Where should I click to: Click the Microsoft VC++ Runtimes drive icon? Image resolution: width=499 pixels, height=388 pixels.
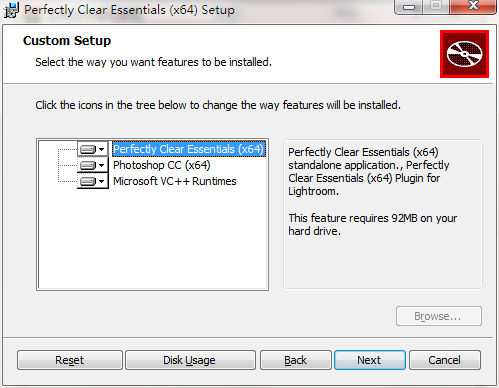[88, 181]
